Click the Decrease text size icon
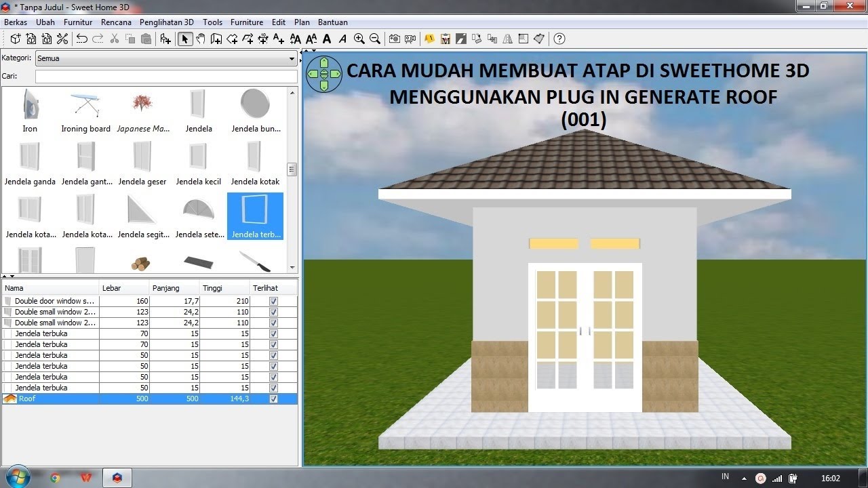The width and height of the screenshot is (868, 488). click(311, 39)
